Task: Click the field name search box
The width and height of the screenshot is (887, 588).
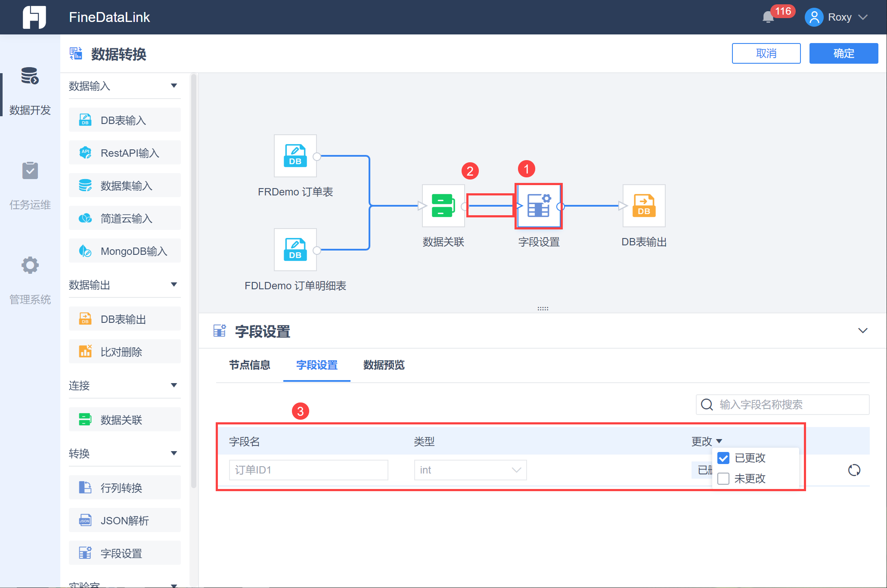Action: (x=782, y=405)
